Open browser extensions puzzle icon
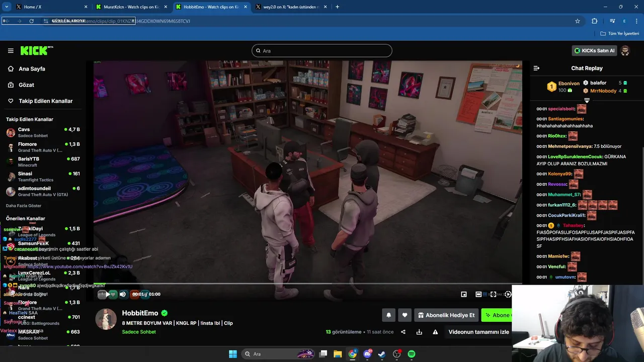 point(595,21)
